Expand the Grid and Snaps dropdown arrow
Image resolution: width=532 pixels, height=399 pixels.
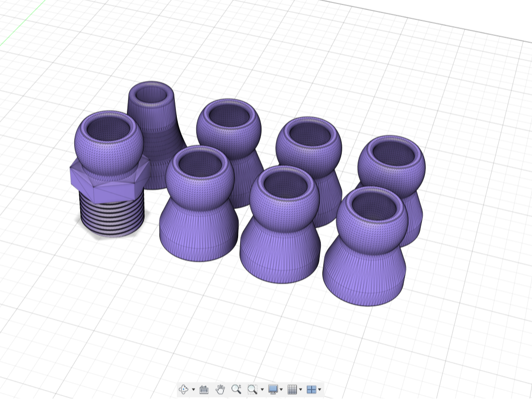(300, 390)
